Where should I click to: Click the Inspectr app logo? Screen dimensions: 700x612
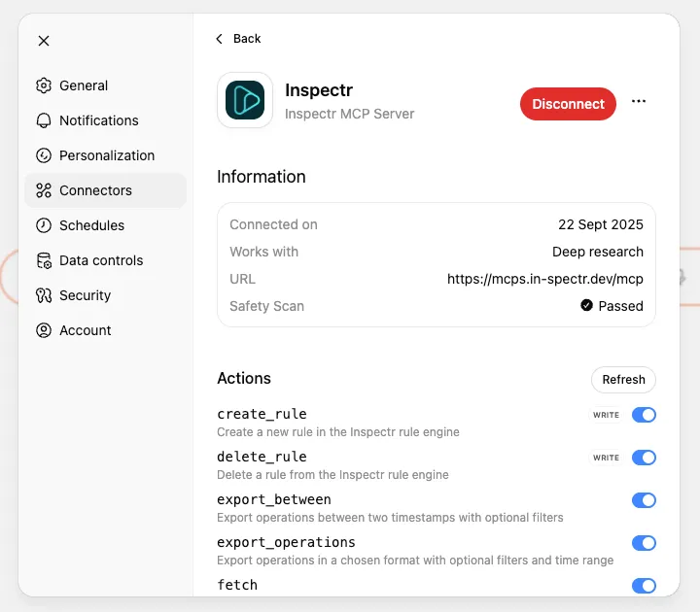[245, 100]
